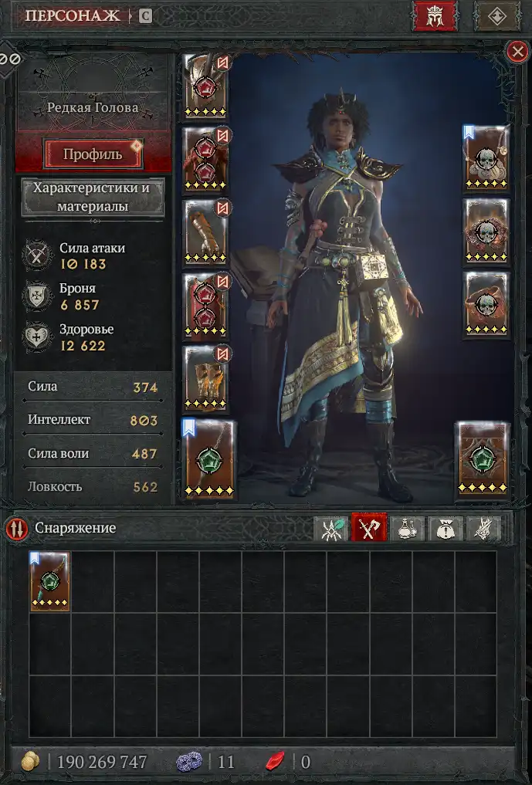Switch to the diamond emblem tab
The height and width of the screenshot is (785, 532).
pyautogui.click(x=496, y=16)
